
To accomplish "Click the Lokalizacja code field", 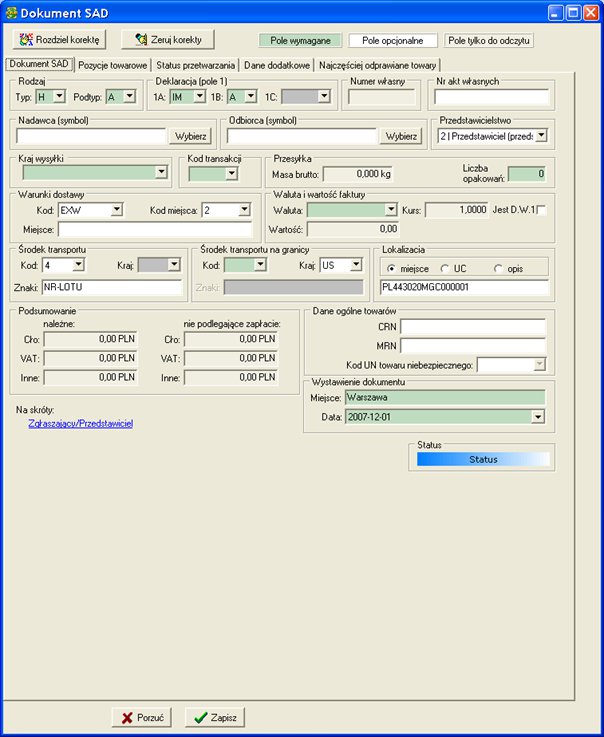I will [464, 287].
